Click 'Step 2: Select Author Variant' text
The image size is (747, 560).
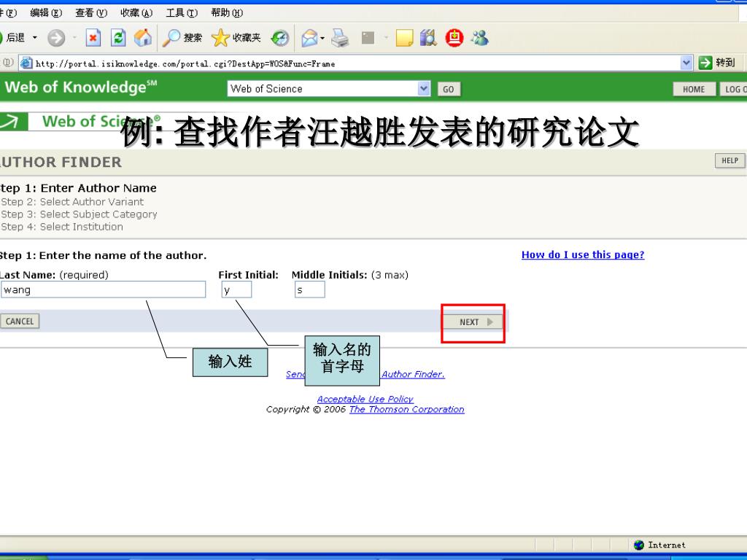pos(72,202)
